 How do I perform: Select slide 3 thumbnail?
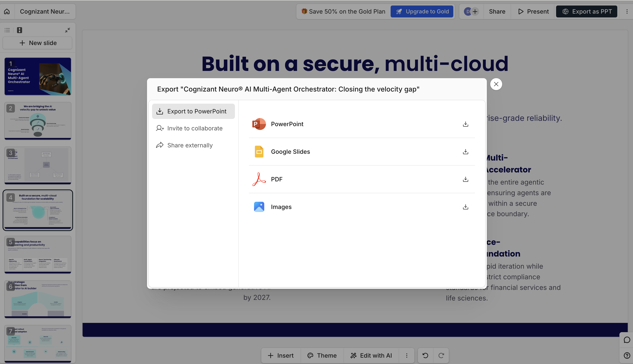point(38,165)
